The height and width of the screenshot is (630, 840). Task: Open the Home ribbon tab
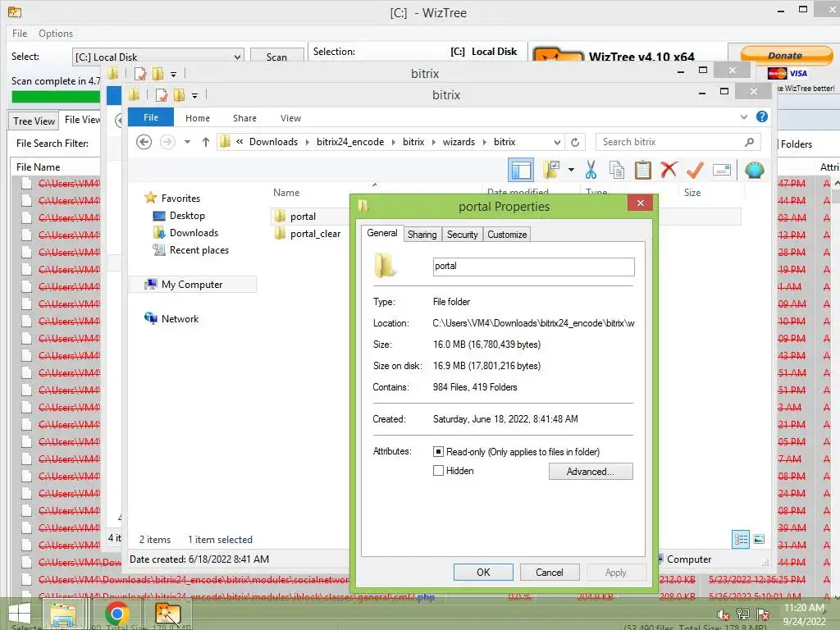[197, 118]
